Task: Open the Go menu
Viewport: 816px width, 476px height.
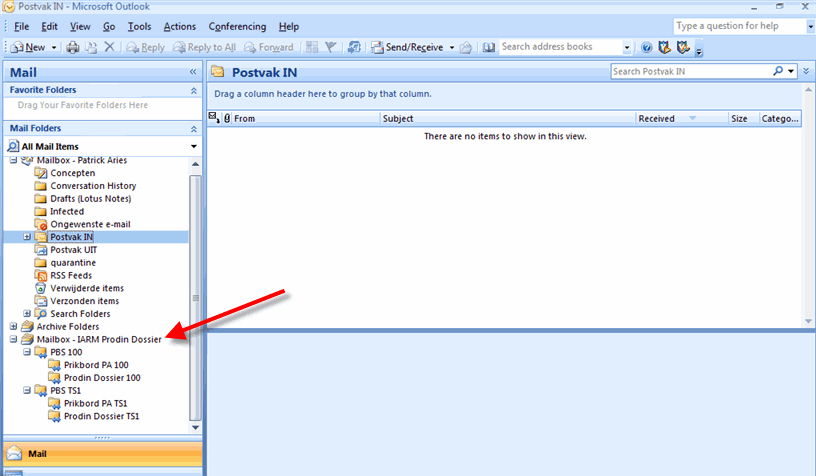Action: pyautogui.click(x=109, y=27)
